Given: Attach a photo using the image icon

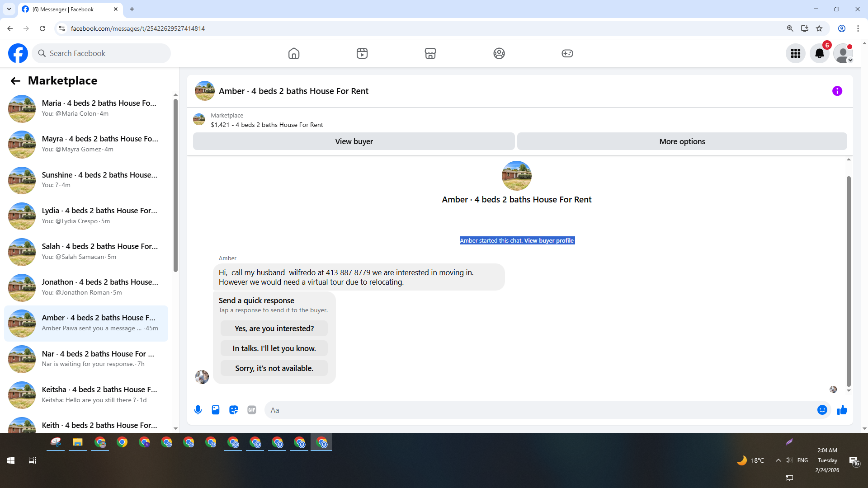Looking at the screenshot, I should 216,410.
